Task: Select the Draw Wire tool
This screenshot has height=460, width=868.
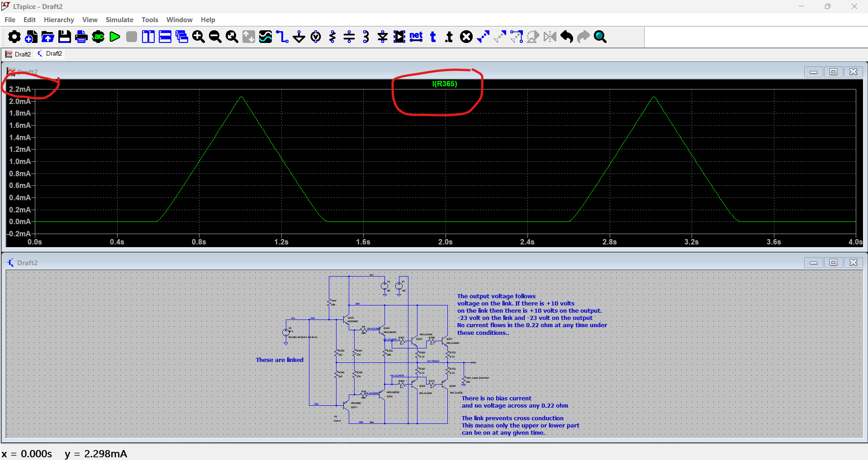Action: [x=282, y=37]
